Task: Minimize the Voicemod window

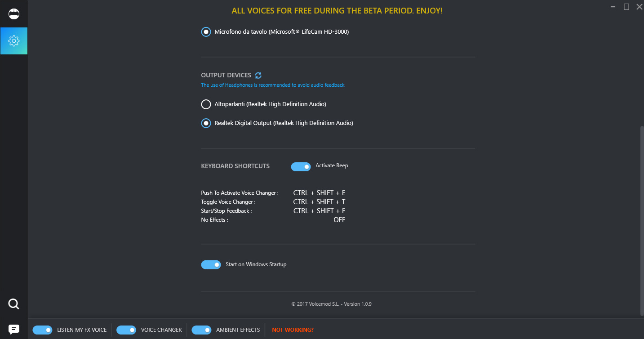Action: pyautogui.click(x=613, y=7)
